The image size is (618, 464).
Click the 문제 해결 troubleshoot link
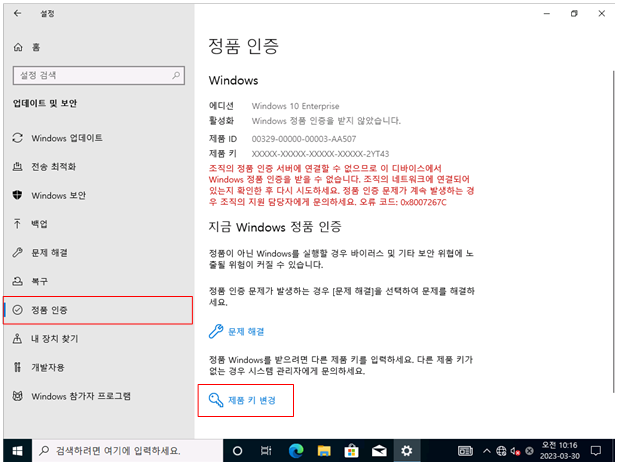(246, 332)
